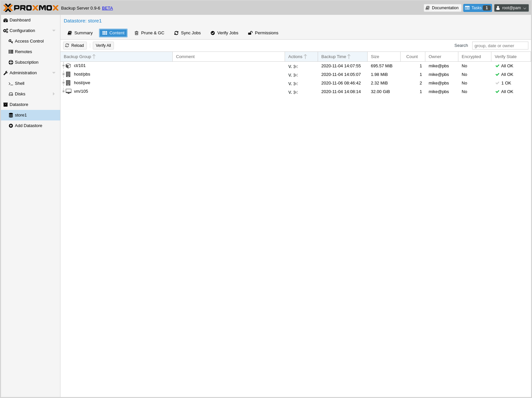Go to the Dashboard page

[20, 20]
